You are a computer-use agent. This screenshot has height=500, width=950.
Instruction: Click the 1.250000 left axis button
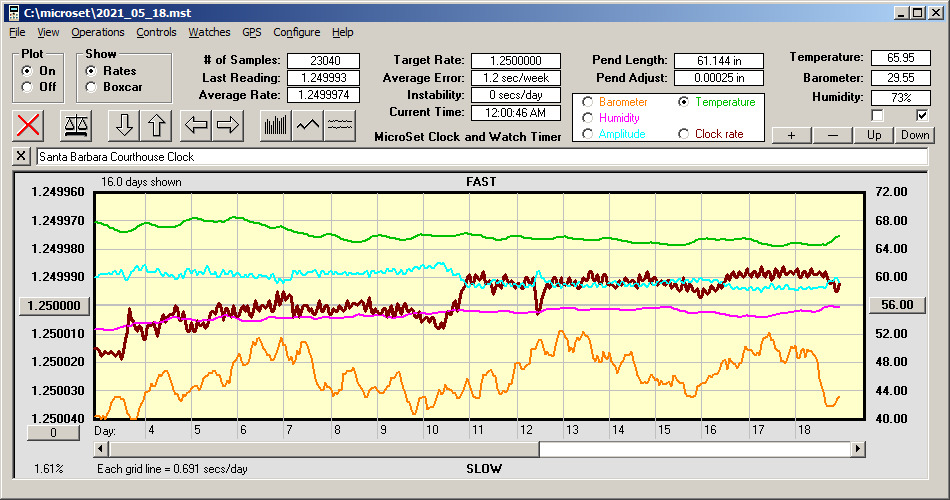point(54,305)
